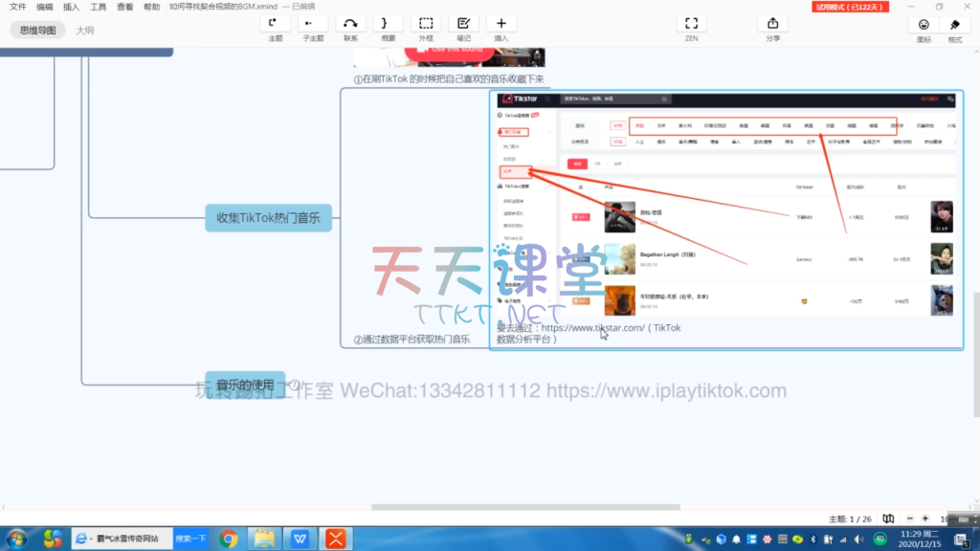Open the 插入 toolbar dropdown with plus icon
980x551 pixels.
click(x=501, y=24)
